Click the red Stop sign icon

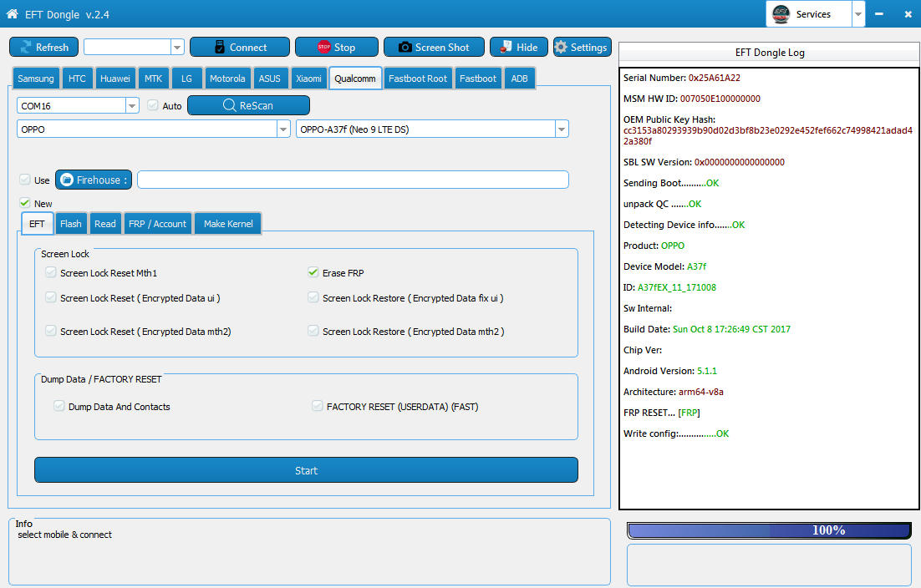tap(323, 47)
